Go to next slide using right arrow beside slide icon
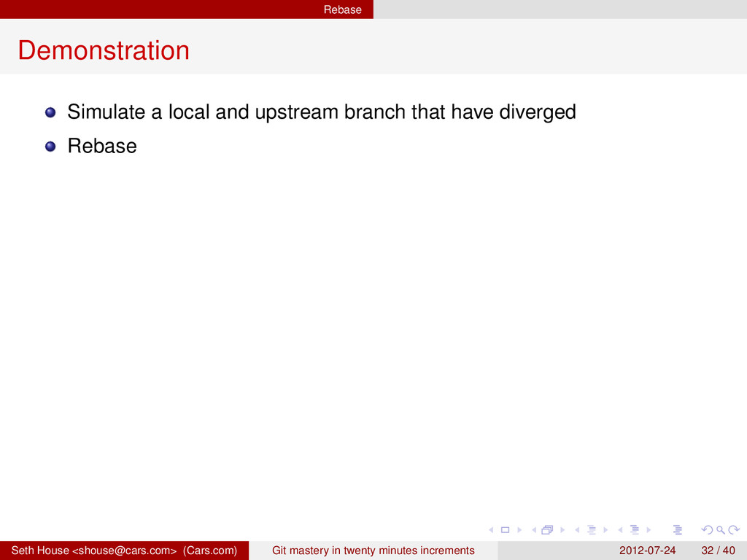 pyautogui.click(x=519, y=530)
